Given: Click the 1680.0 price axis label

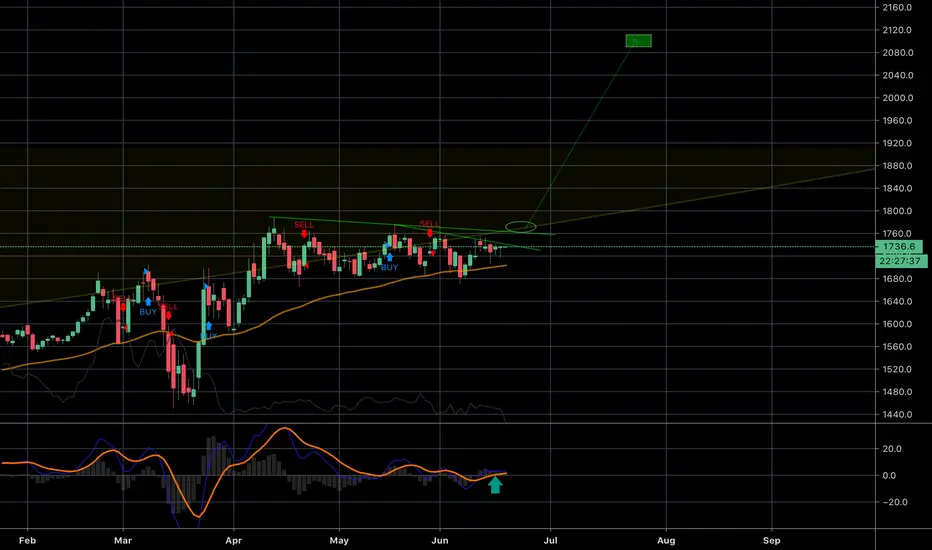Looking at the screenshot, I should pos(898,279).
